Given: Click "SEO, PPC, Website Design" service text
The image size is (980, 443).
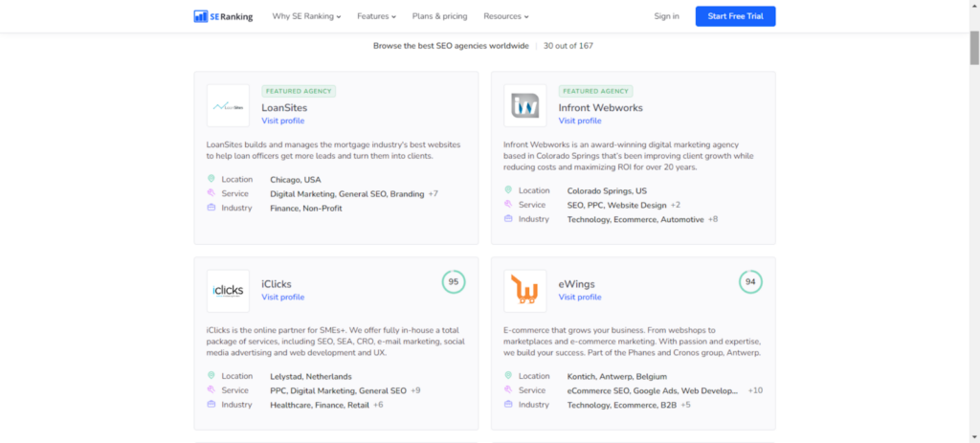Looking at the screenshot, I should coord(617,205).
